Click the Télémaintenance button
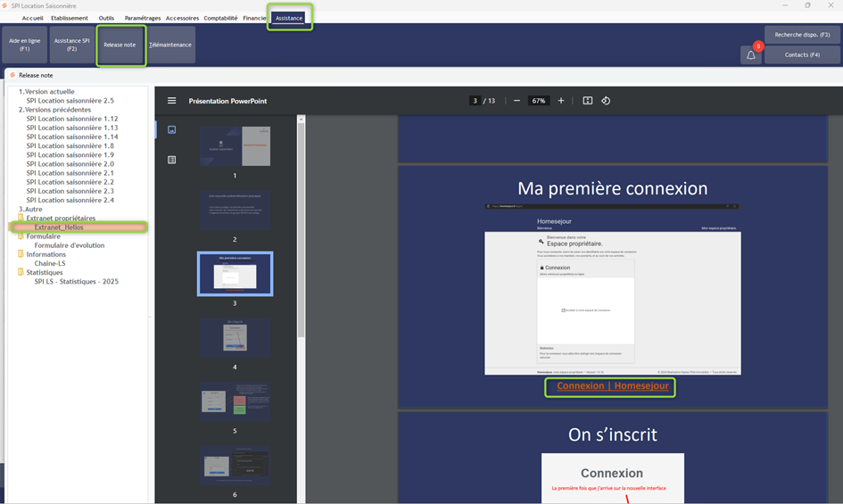The height and width of the screenshot is (504, 843). click(171, 45)
